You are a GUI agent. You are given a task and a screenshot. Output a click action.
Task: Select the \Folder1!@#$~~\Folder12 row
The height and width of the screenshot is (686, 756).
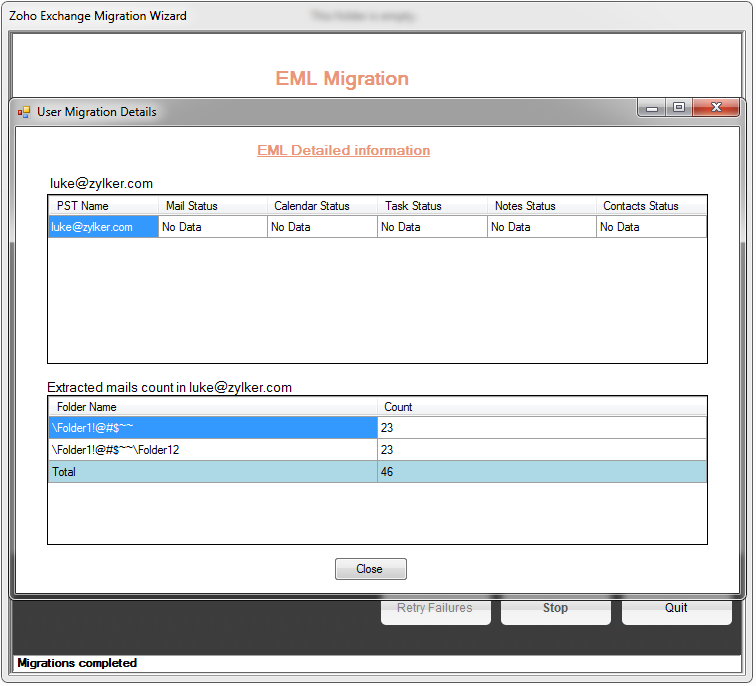click(212, 450)
